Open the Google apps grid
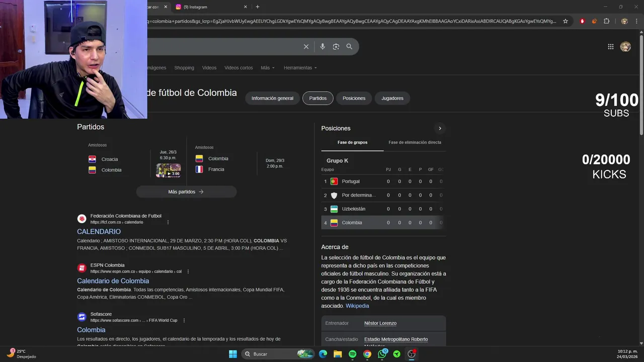The width and height of the screenshot is (644, 362). (610, 47)
